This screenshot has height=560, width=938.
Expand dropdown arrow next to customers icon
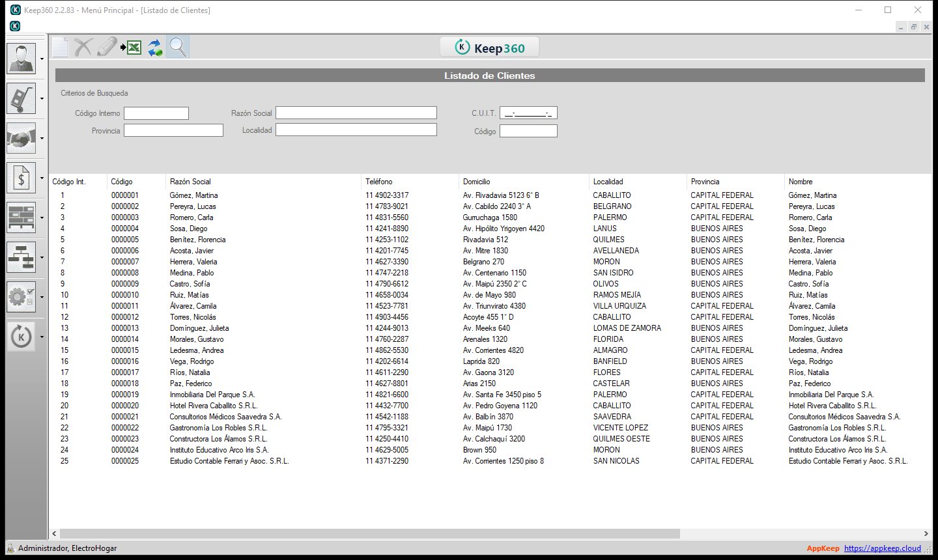[42, 59]
